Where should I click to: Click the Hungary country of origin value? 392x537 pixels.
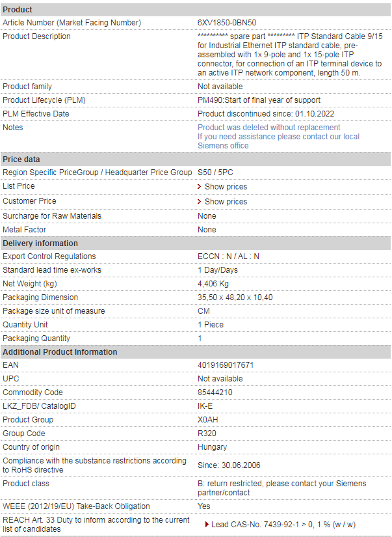212,447
